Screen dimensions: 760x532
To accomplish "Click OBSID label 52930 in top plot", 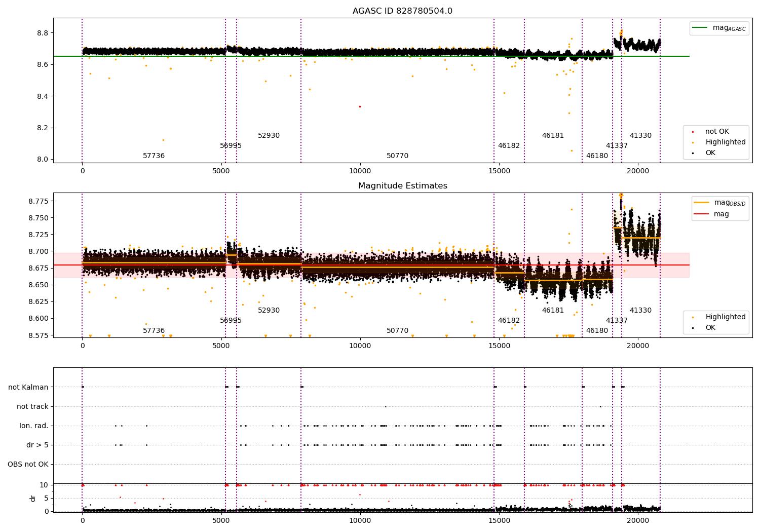I will point(269,136).
